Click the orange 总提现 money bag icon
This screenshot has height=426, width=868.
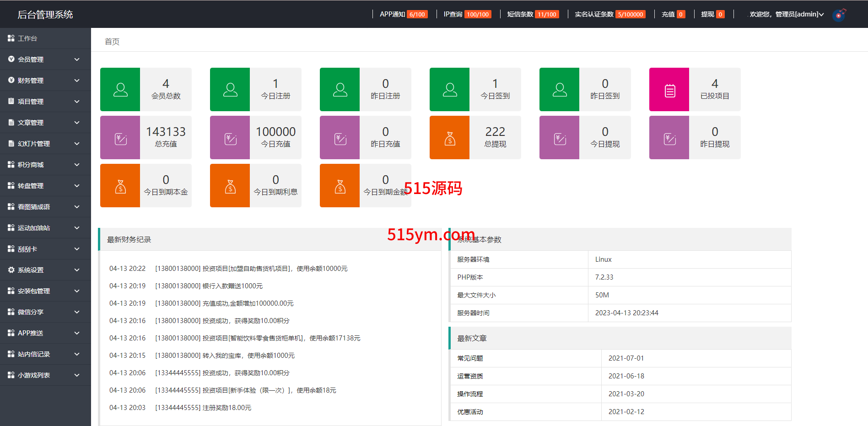coord(449,138)
